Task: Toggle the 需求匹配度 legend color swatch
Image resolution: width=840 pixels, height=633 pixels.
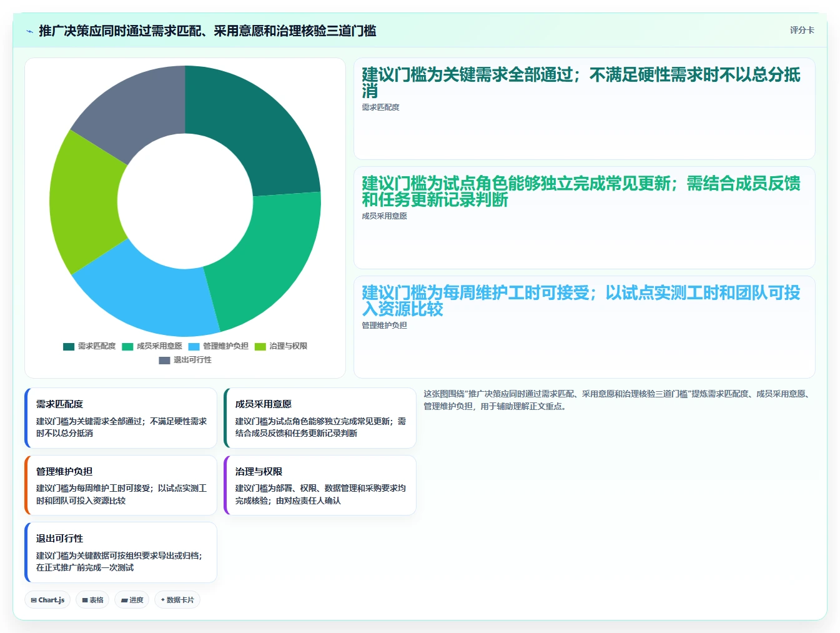Action: click(x=69, y=346)
